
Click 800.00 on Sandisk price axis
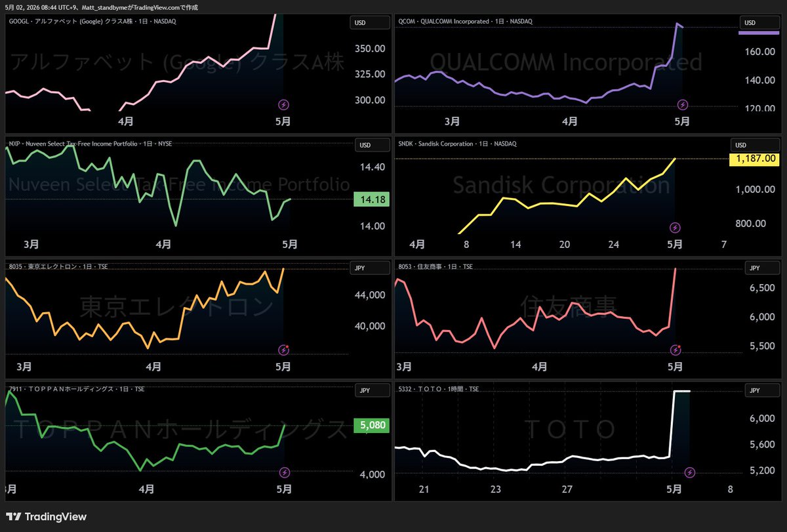[x=751, y=224]
